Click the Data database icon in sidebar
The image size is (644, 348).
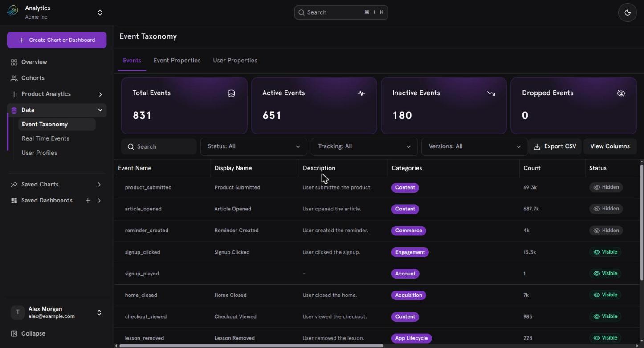[x=14, y=110]
